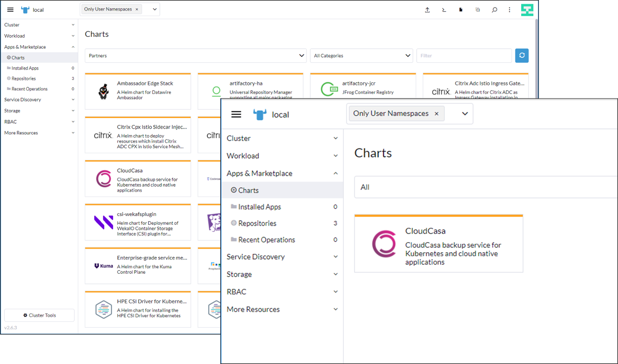Open the three-dot more options menu
Image resolution: width=618 pixels, height=364 pixels.
tap(509, 10)
